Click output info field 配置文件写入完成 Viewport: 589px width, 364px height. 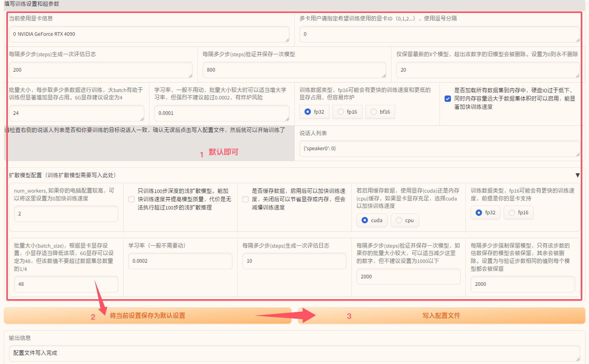pyautogui.click(x=294, y=353)
